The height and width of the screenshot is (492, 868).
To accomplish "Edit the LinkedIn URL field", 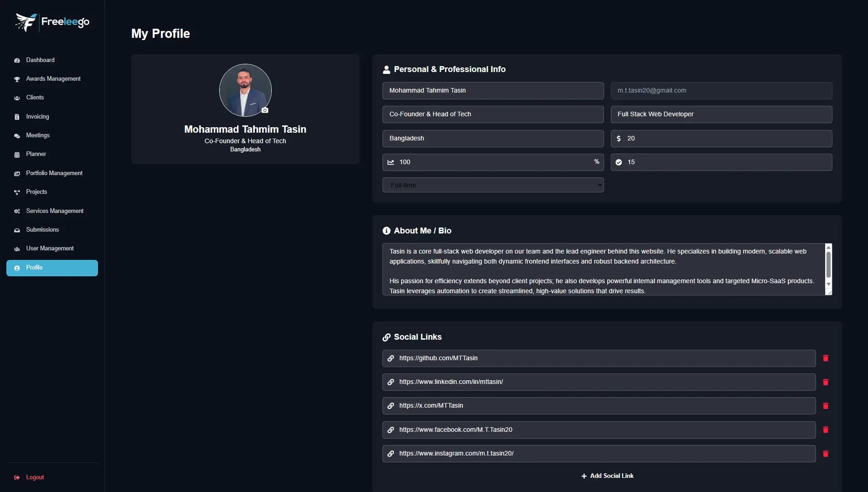I will 599,382.
